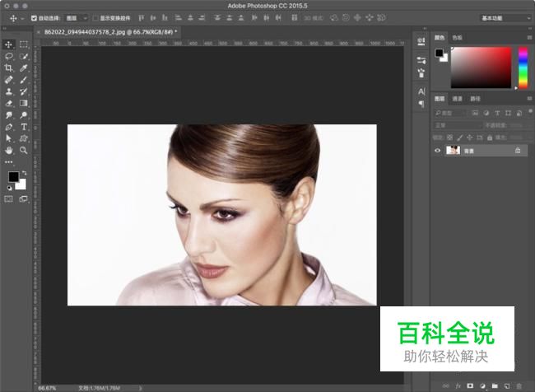Enable the 显示变换控件 checkbox
Viewport: 535px width, 392px height.
click(95, 17)
